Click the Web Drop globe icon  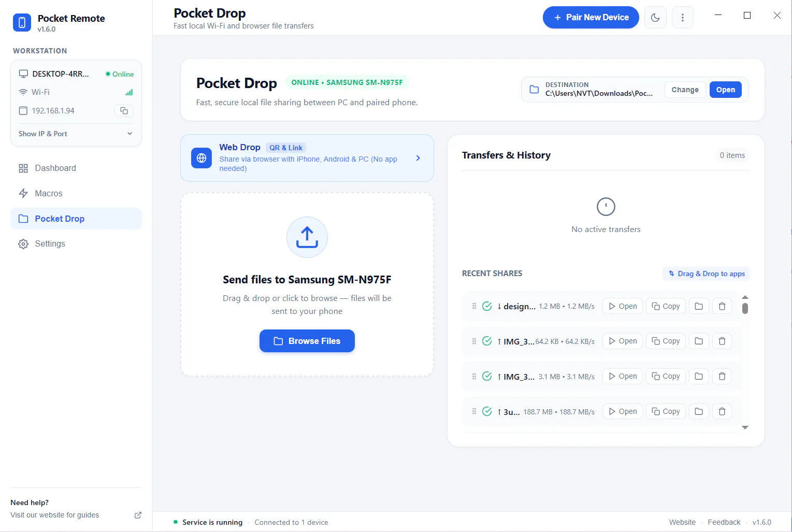tap(201, 158)
